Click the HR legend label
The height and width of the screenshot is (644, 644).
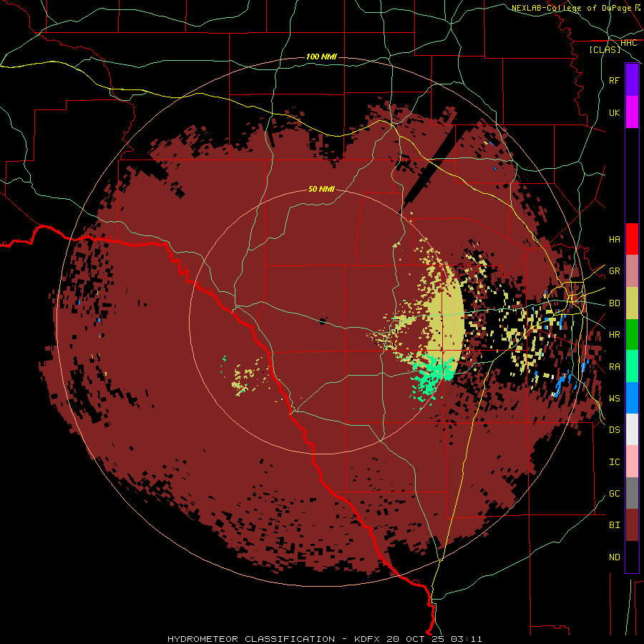click(614, 335)
